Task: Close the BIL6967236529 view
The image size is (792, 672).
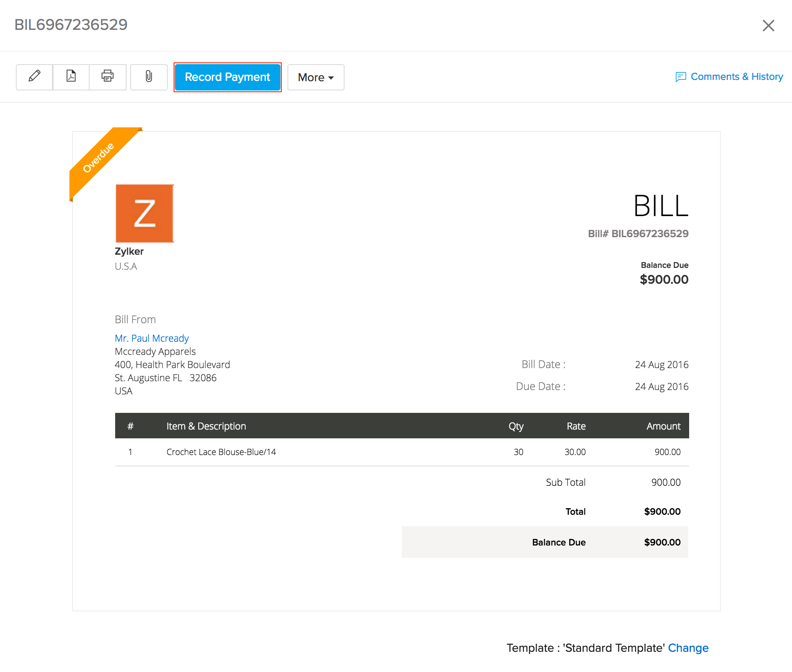Action: point(768,25)
